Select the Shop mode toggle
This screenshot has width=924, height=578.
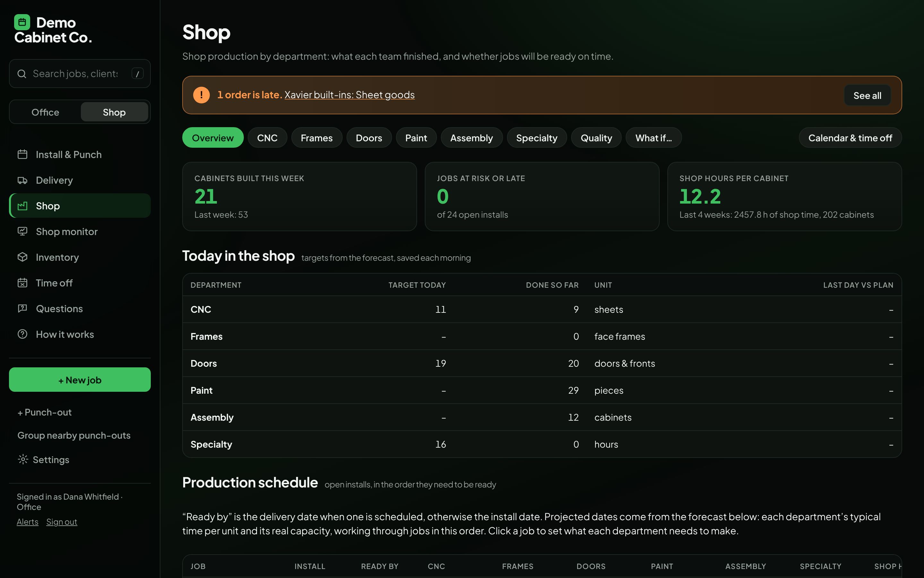(x=114, y=112)
